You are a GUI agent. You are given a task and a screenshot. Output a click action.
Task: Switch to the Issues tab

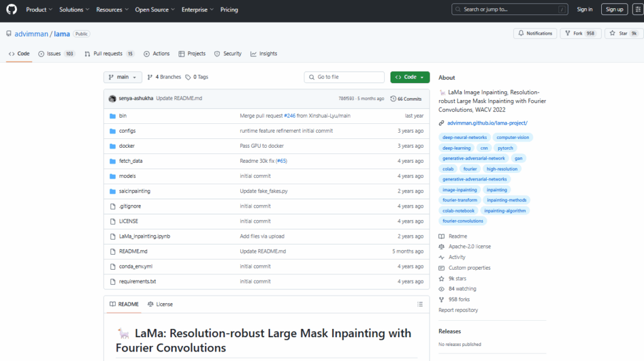pyautogui.click(x=56, y=54)
